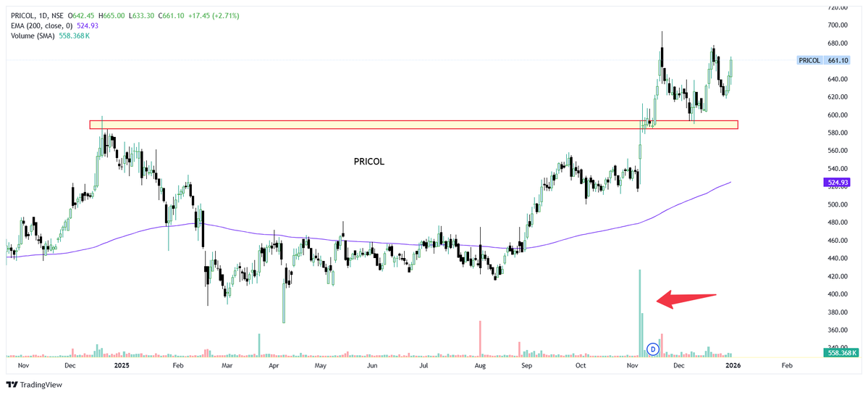Click the 'PRICOL' text label inside the chart
Image resolution: width=868 pixels, height=395 pixels.
(368, 162)
